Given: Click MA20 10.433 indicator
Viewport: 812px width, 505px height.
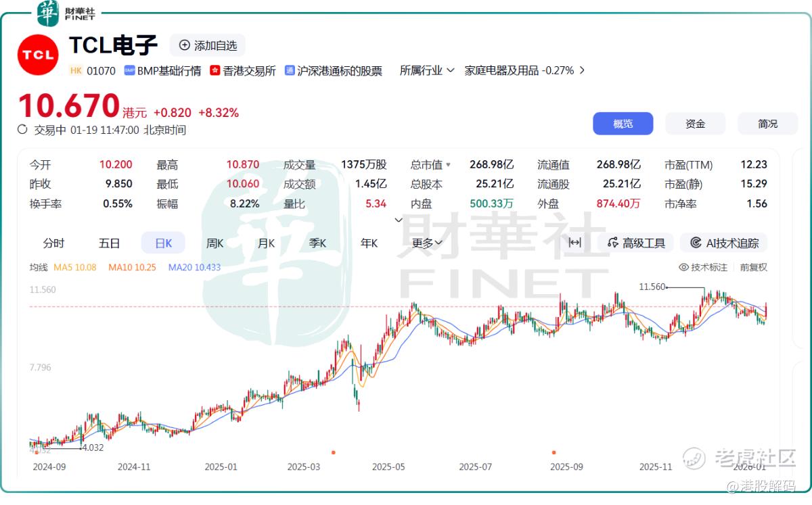Looking at the screenshot, I should 194,268.
